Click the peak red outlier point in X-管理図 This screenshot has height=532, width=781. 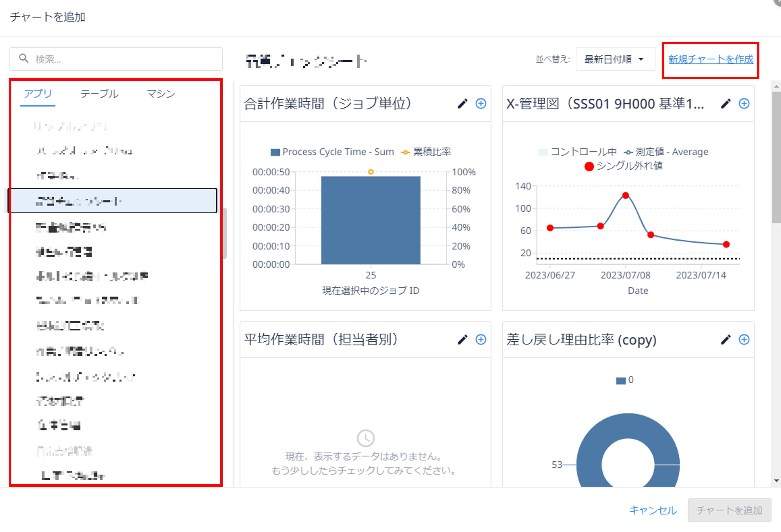coord(625,195)
